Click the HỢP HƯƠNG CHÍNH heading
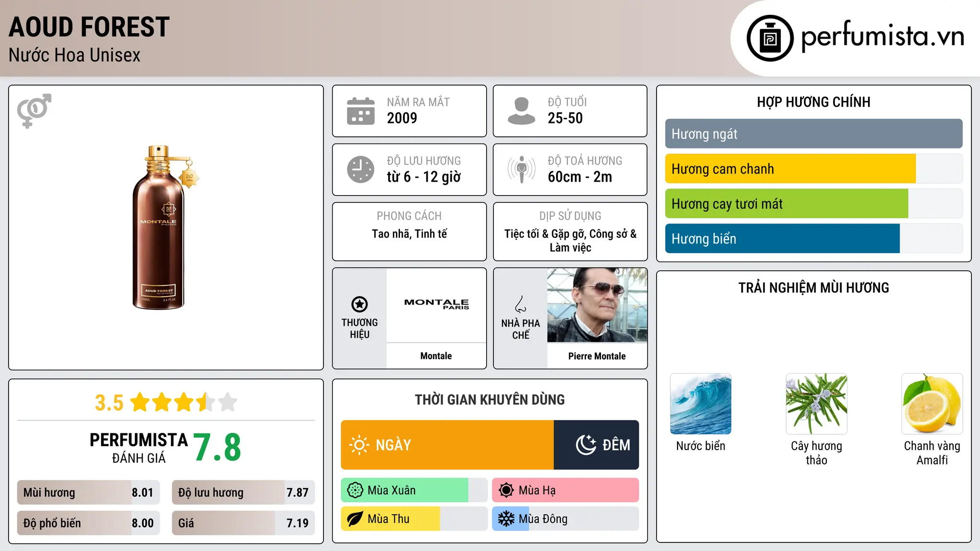 point(813,102)
